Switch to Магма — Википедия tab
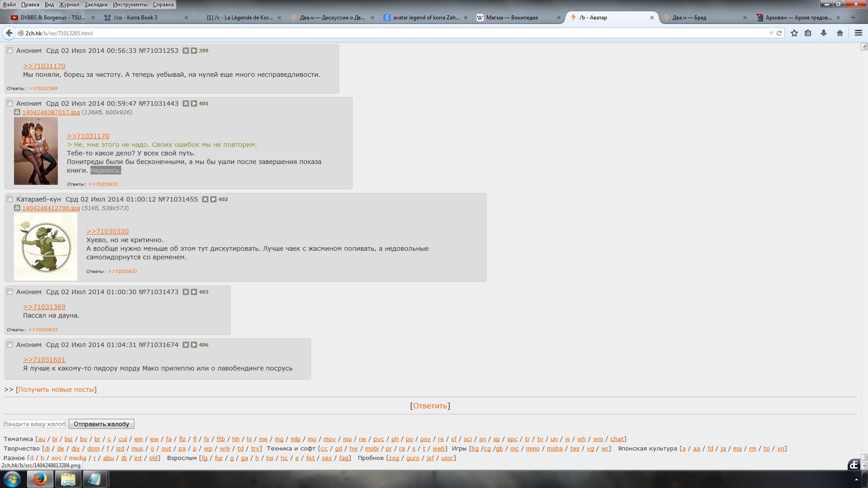868x488 pixels. 512,18
